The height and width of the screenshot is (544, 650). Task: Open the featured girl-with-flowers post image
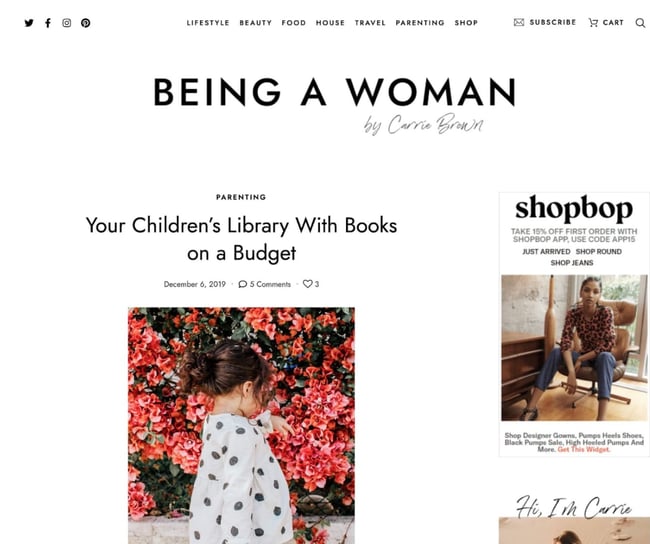click(x=241, y=425)
